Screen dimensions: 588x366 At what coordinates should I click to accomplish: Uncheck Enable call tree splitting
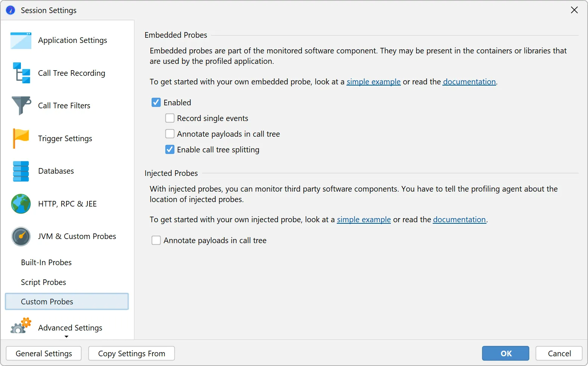170,150
